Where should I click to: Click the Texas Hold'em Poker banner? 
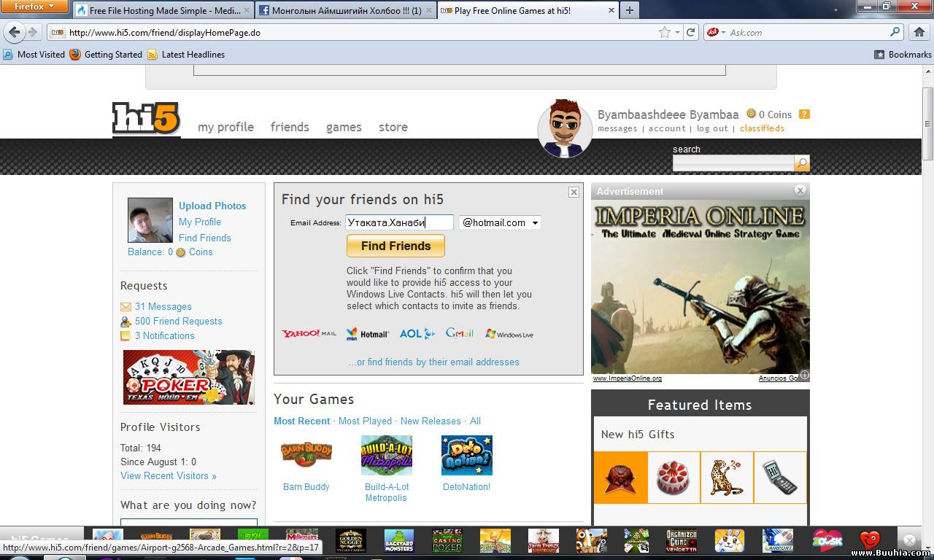pyautogui.click(x=189, y=378)
